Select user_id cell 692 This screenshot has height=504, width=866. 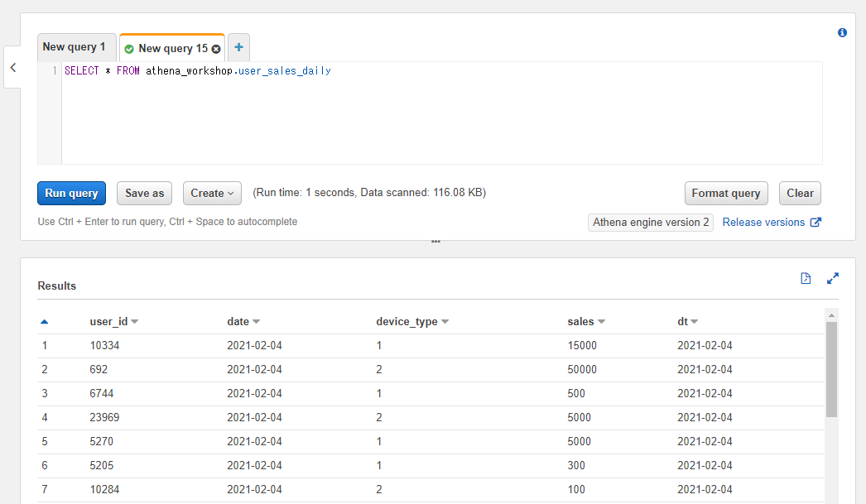(99, 369)
